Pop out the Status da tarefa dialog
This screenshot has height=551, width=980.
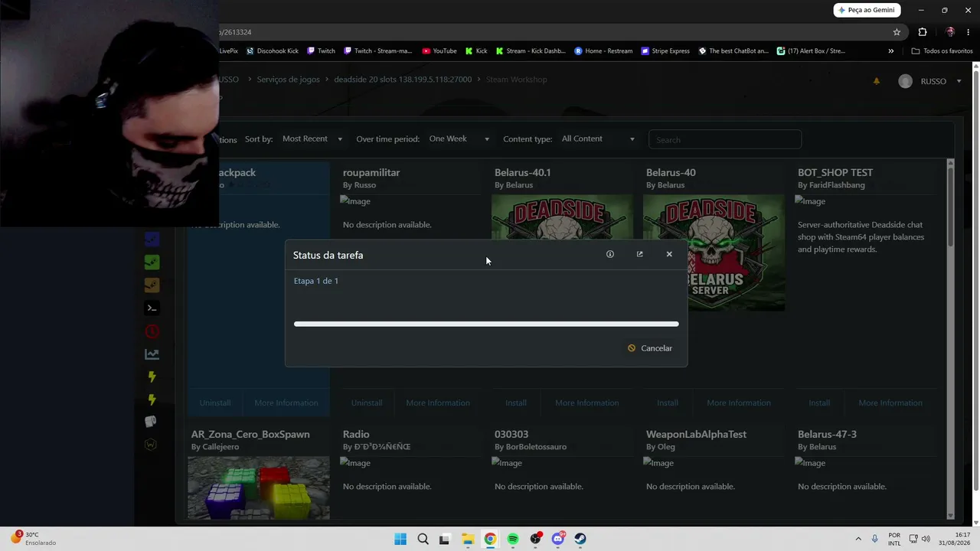tap(640, 254)
